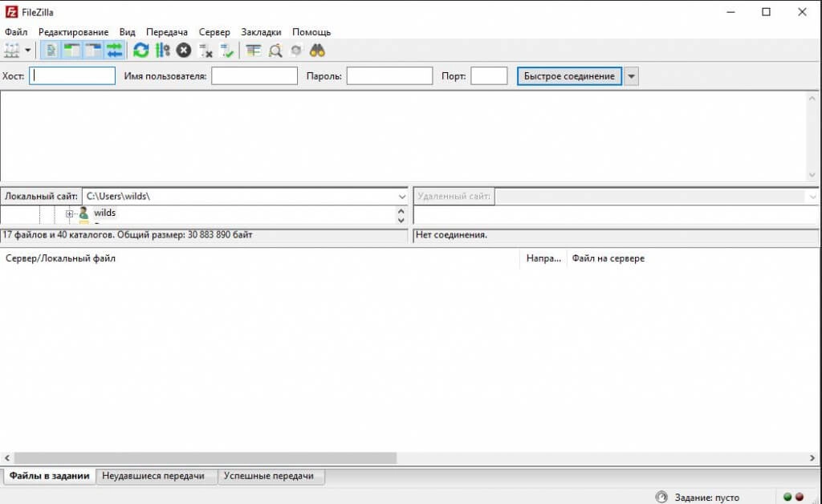This screenshot has width=822, height=504.
Task: Toggle local directory tree view
Action: click(71, 51)
